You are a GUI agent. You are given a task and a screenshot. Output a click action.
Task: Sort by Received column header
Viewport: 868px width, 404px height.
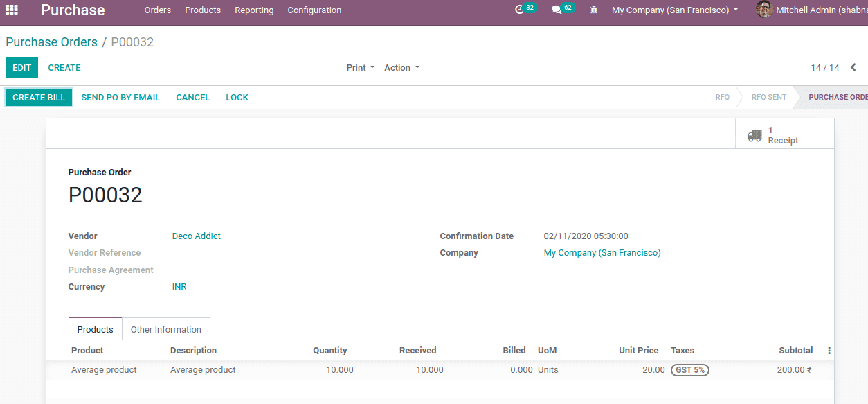418,351
